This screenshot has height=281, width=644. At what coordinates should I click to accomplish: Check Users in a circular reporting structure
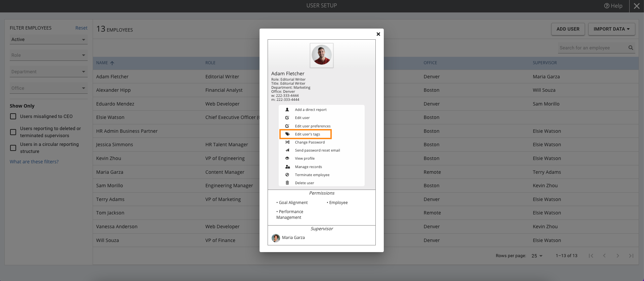tap(13, 148)
